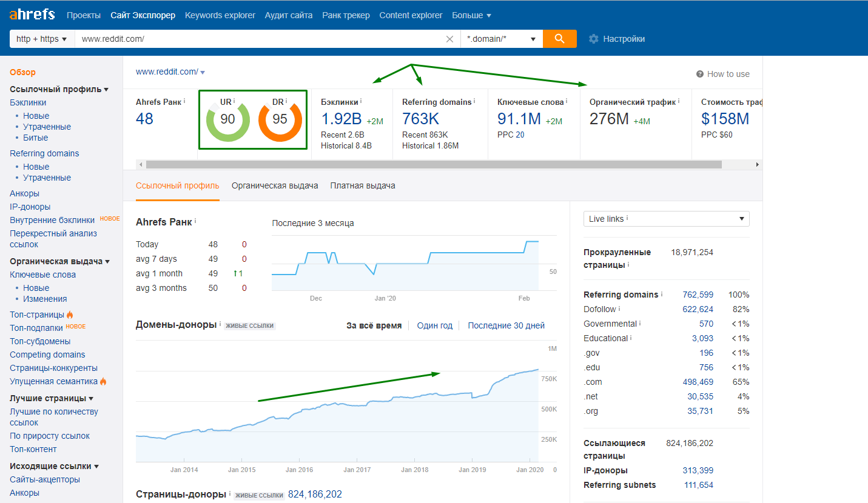The image size is (868, 503).
Task: Open the http + https protocol dropdown
Action: pos(42,39)
